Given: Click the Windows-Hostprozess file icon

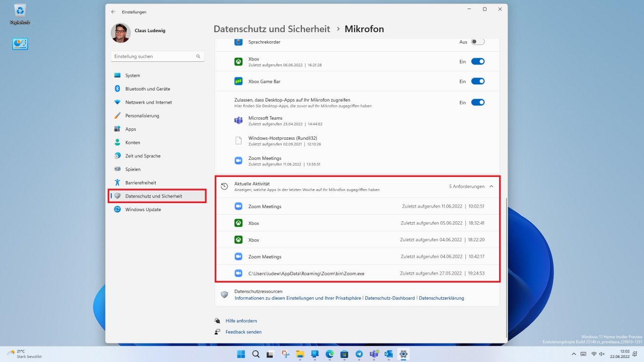Looking at the screenshot, I should pyautogui.click(x=238, y=141).
